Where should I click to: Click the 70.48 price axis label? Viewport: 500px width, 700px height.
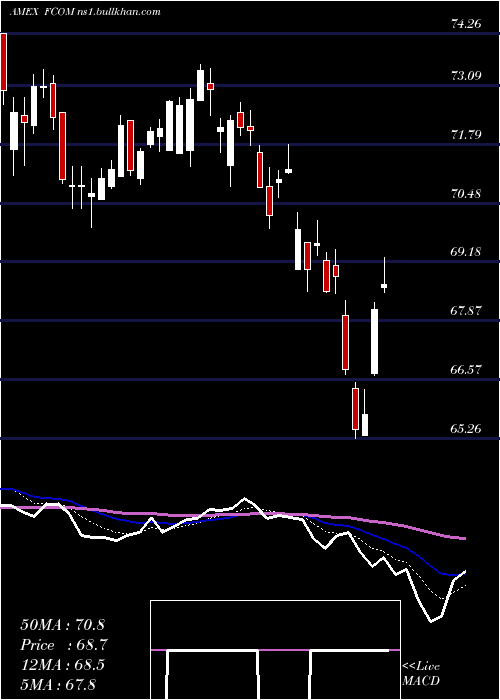click(x=466, y=194)
